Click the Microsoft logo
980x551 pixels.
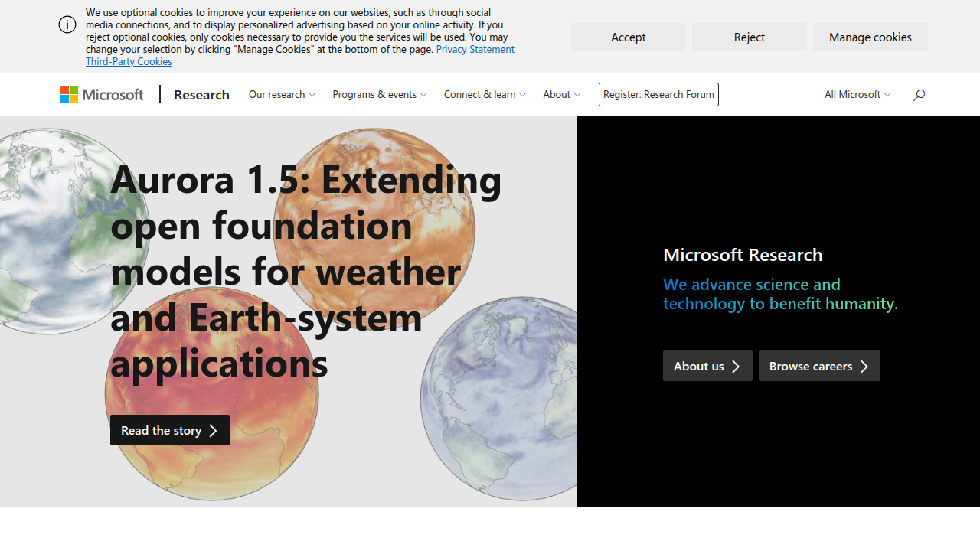tap(102, 94)
